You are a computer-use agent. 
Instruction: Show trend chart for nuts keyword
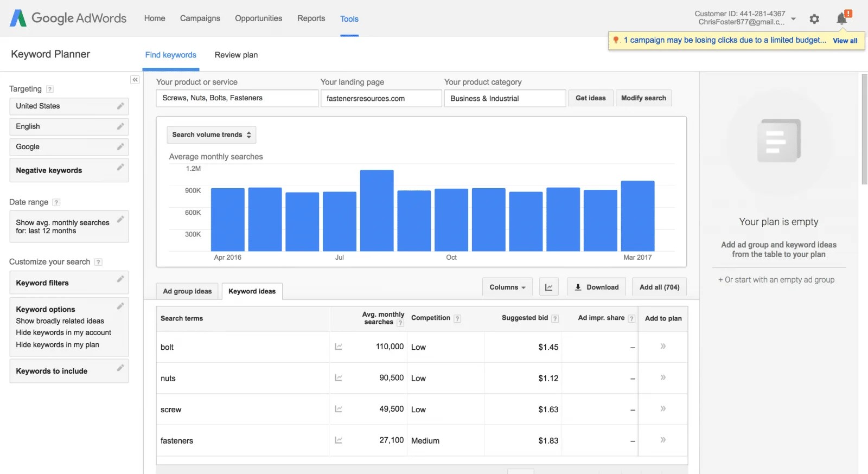[x=339, y=378]
